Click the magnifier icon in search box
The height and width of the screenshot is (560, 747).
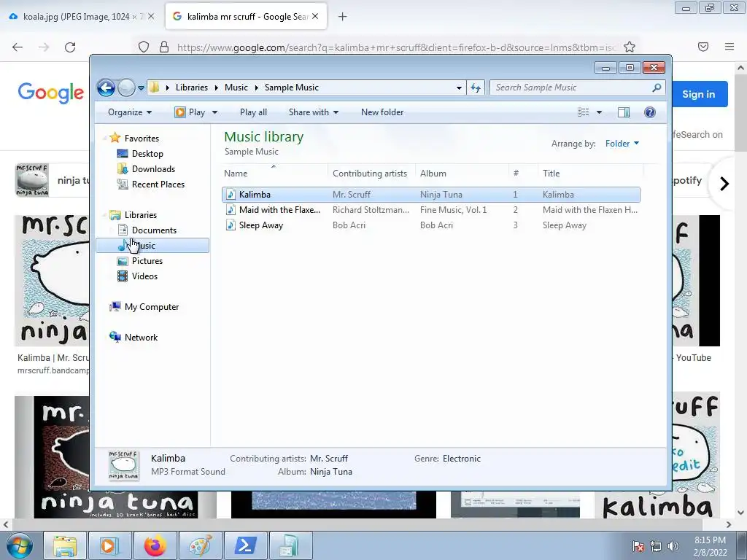click(x=657, y=87)
